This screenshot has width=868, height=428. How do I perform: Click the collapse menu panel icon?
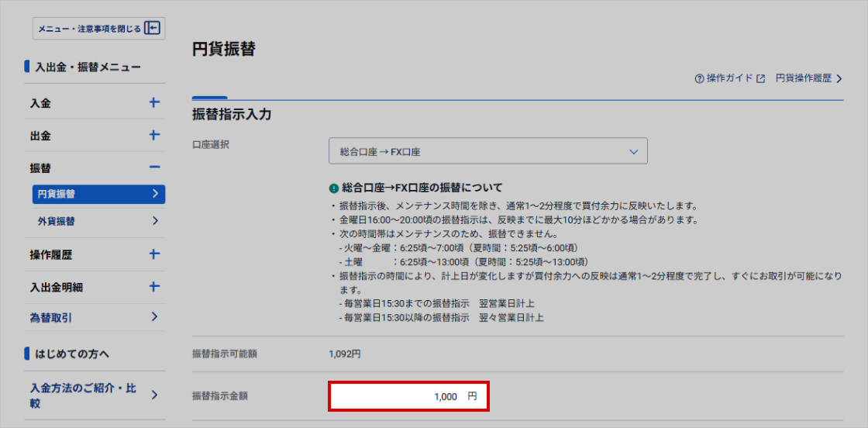(x=153, y=29)
